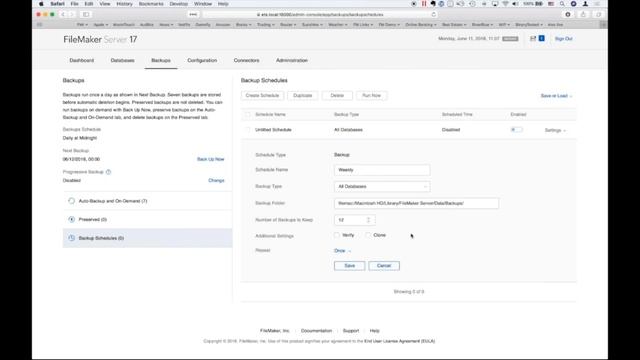Click the Delete schedule button
This screenshot has width=640, height=360.
337,96
